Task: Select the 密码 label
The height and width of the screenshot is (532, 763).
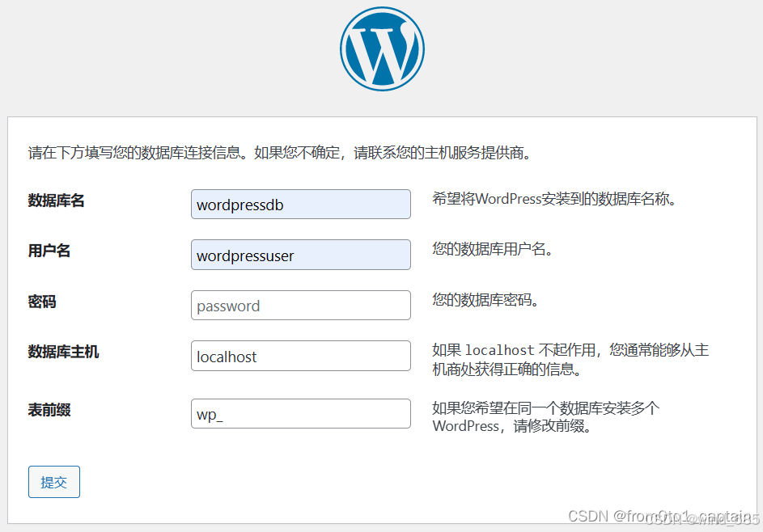Action: point(42,302)
